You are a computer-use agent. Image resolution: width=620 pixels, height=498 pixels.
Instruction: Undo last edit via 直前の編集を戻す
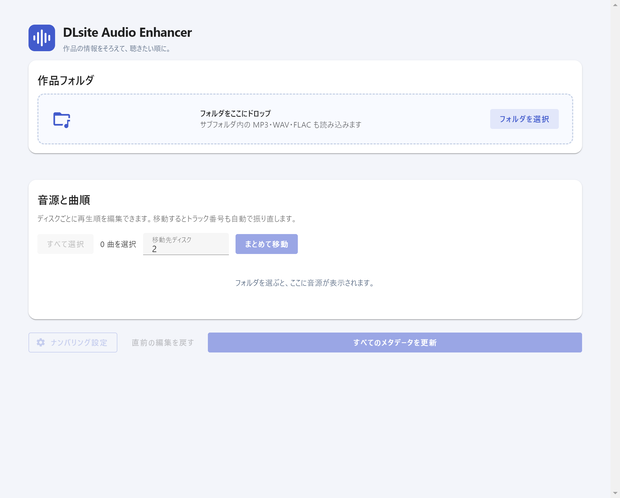tap(163, 343)
